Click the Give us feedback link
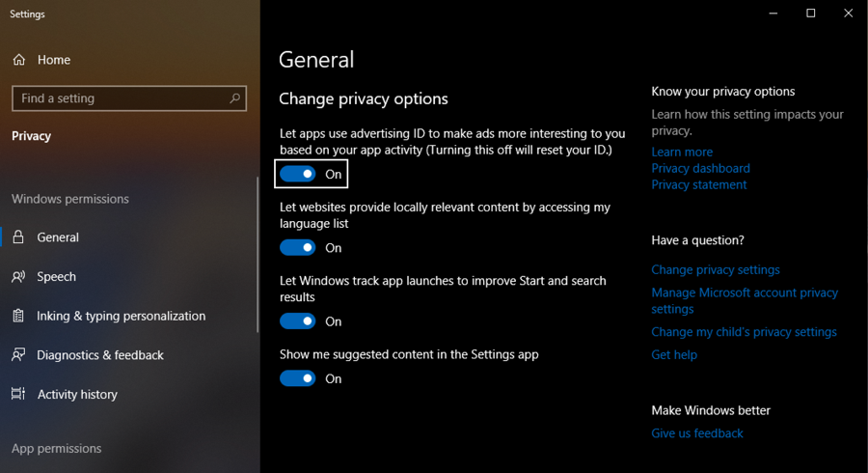 tap(697, 433)
